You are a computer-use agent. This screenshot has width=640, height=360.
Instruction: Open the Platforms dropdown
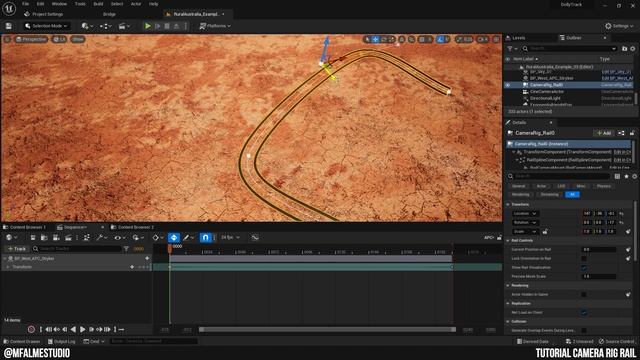pos(215,26)
